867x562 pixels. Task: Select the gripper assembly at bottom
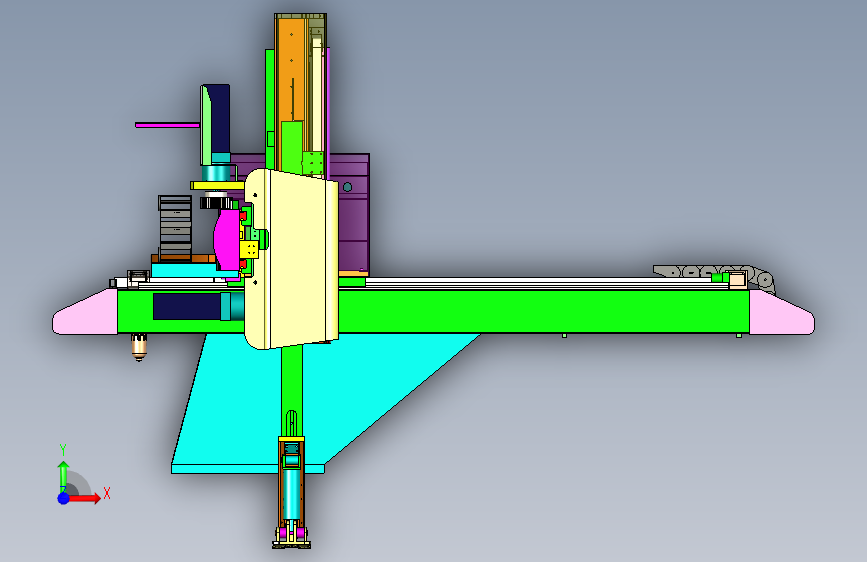[291, 492]
